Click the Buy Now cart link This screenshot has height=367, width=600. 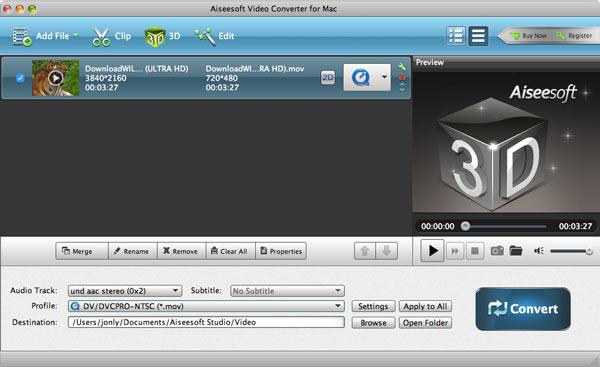click(530, 36)
